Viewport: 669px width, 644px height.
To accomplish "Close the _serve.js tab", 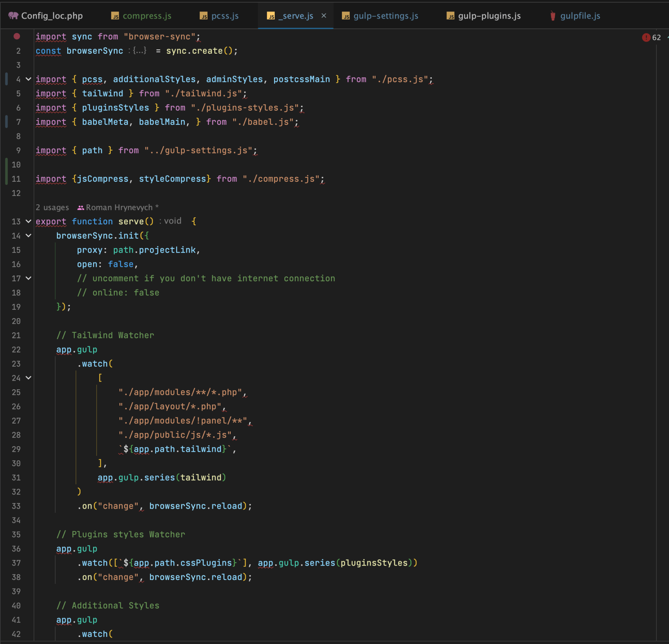I will point(324,16).
